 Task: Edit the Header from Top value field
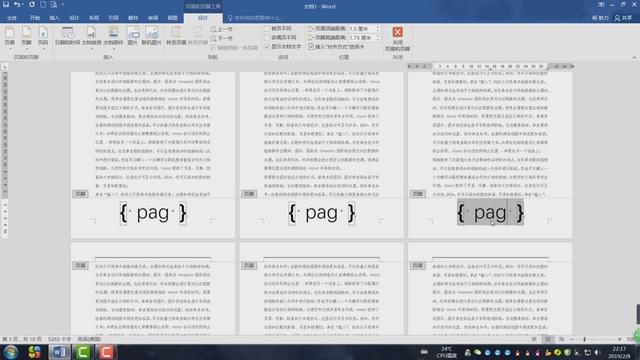[x=362, y=29]
